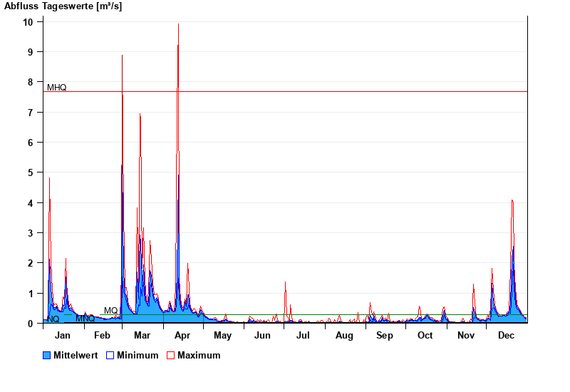Click the blue Mittelwert legend swatch
570x392 pixels.
click(47, 355)
